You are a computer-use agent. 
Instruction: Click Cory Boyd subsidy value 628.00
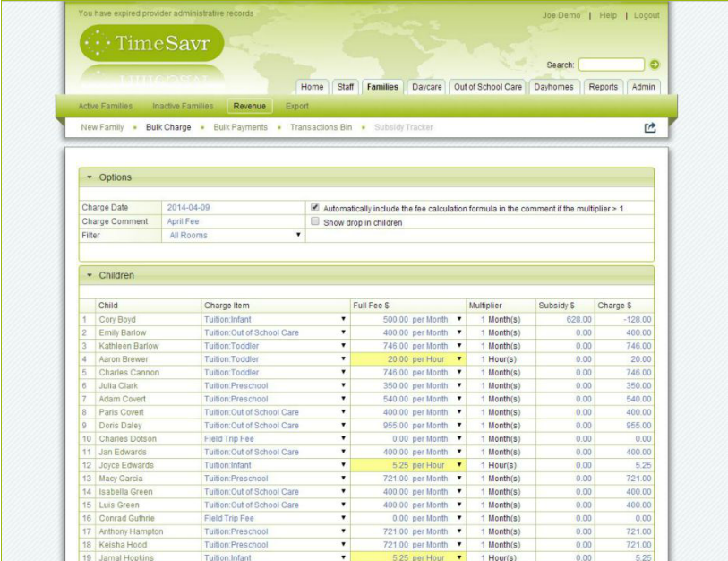(579, 319)
